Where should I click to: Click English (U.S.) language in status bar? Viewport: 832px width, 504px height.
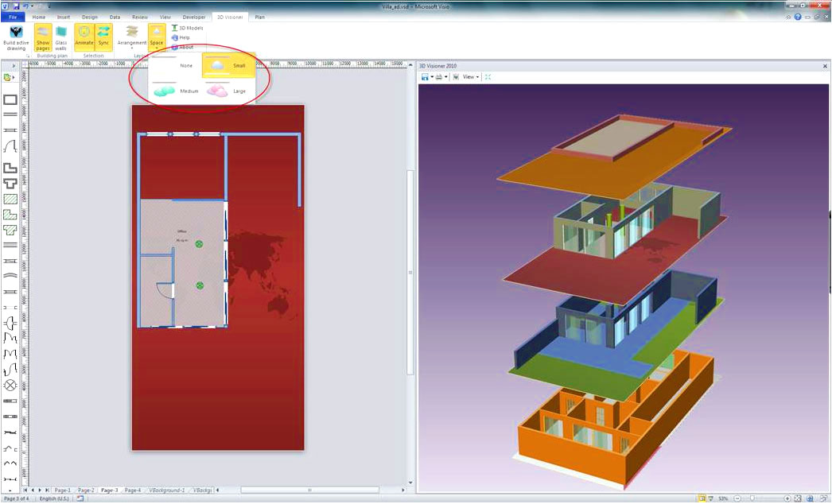click(x=54, y=498)
